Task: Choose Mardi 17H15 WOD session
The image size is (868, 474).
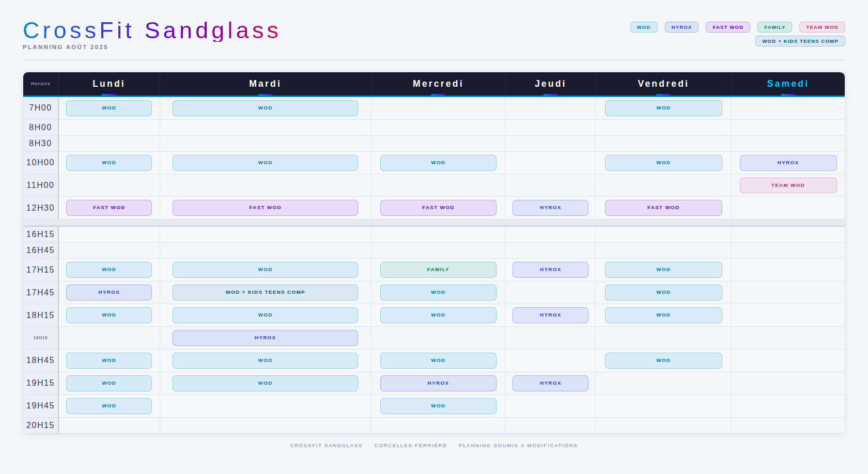Action: tap(265, 270)
